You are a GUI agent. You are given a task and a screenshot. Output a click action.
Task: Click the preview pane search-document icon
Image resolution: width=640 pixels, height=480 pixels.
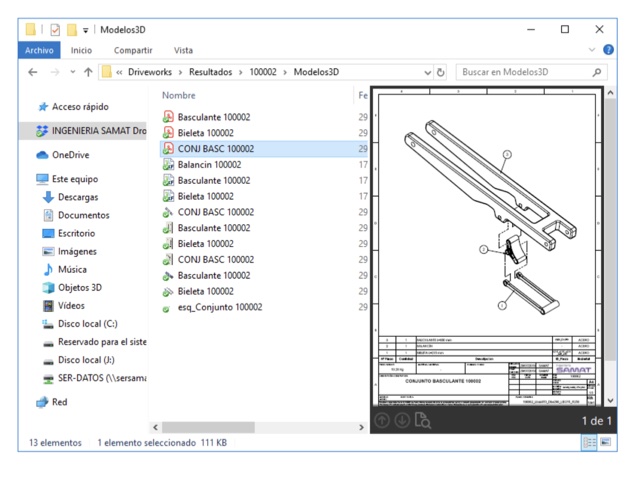(x=422, y=420)
